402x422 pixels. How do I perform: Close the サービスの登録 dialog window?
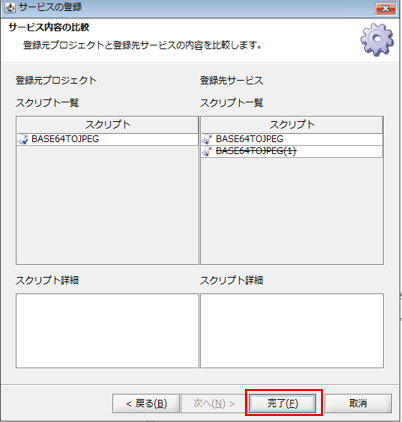(385, 8)
